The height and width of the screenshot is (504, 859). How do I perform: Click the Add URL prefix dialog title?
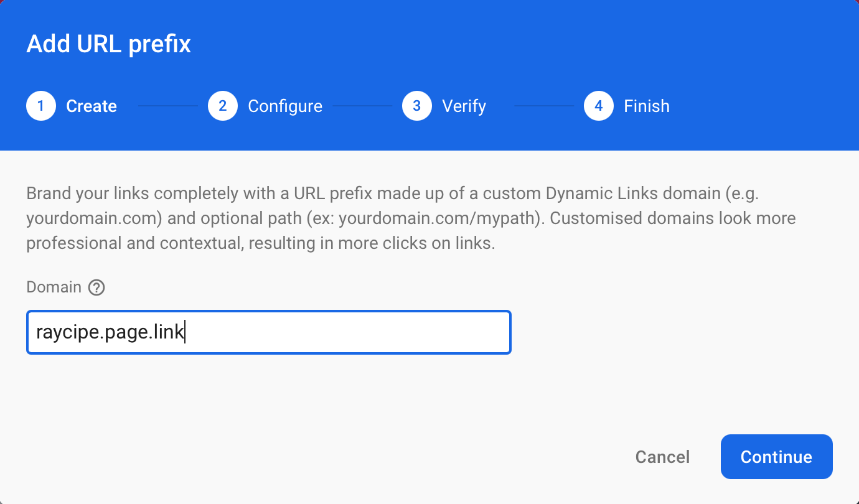(x=108, y=44)
